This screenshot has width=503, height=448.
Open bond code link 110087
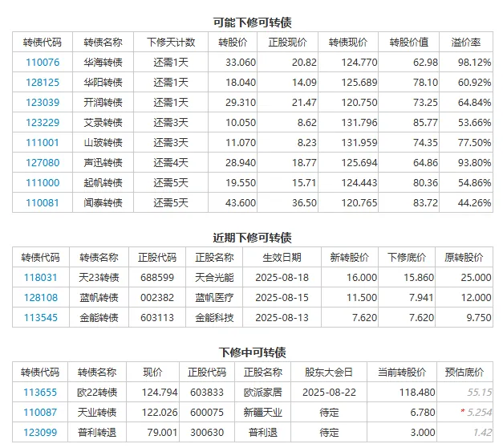pos(40,413)
